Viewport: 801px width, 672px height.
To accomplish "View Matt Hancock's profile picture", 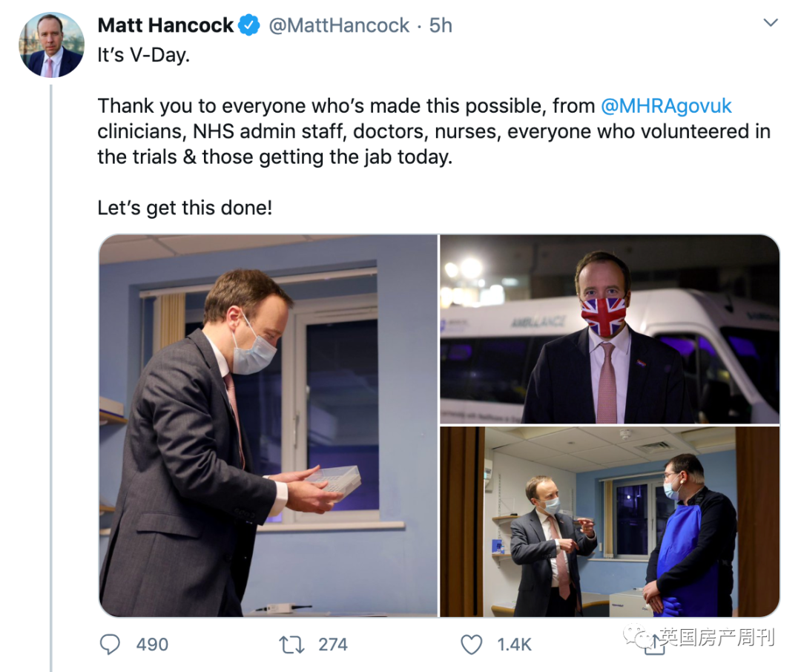I will [x=51, y=45].
